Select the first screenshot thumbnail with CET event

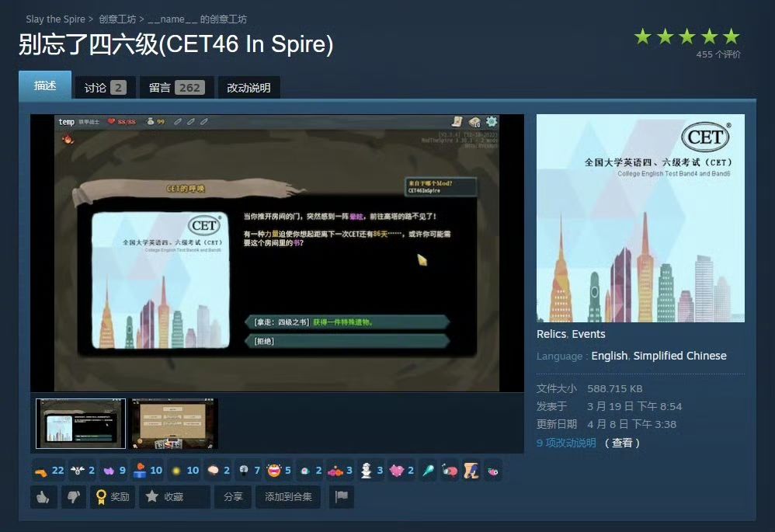[81, 423]
